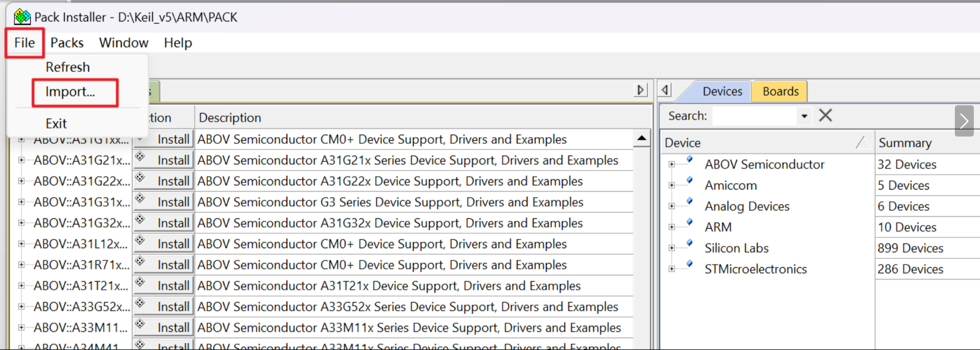
Task: Click the blue diamond icon beside ARM
Action: [x=689, y=222]
